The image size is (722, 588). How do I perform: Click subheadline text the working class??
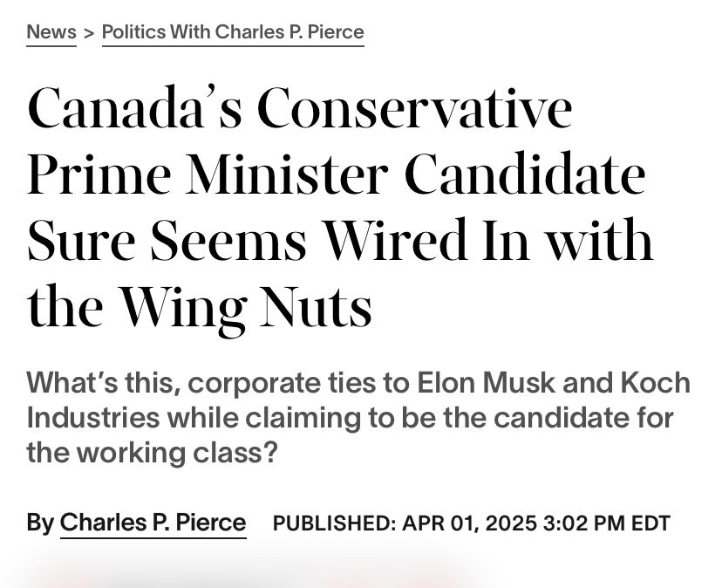point(153,453)
